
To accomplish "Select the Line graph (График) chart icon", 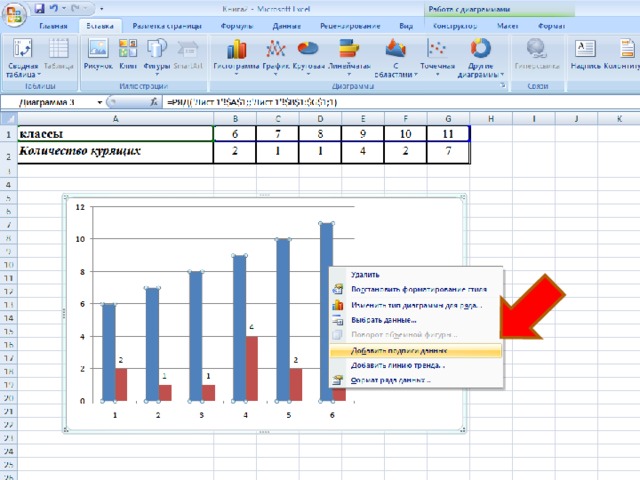I will tap(276, 49).
